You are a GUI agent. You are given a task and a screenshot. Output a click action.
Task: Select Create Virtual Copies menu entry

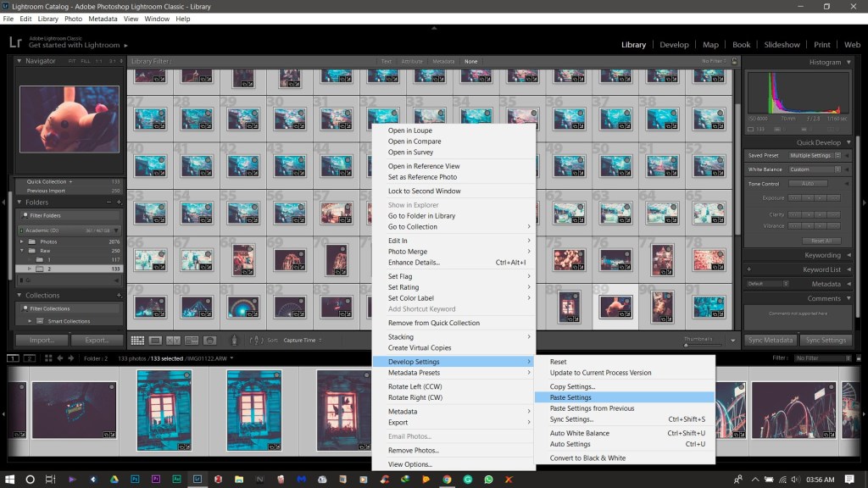pyautogui.click(x=420, y=348)
